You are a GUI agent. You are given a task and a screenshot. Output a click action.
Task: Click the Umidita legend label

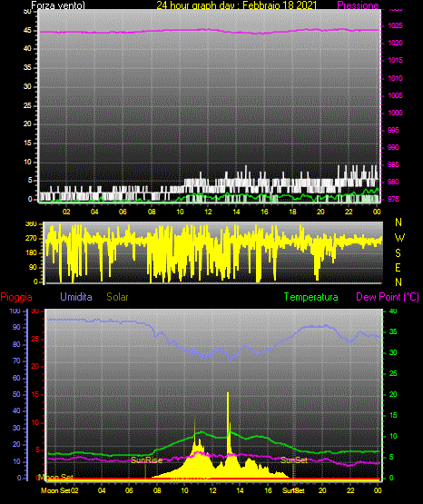(x=76, y=297)
